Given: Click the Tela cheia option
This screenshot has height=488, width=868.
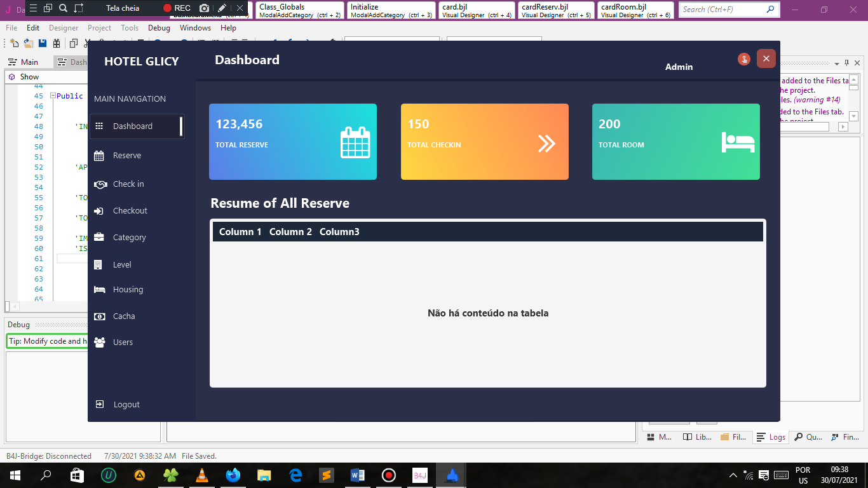Looking at the screenshot, I should (122, 8).
